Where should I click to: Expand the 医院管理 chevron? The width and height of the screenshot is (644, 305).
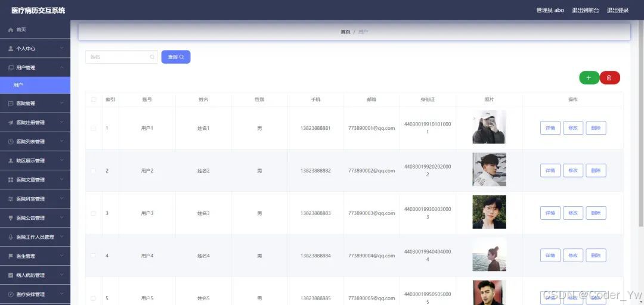(x=61, y=103)
